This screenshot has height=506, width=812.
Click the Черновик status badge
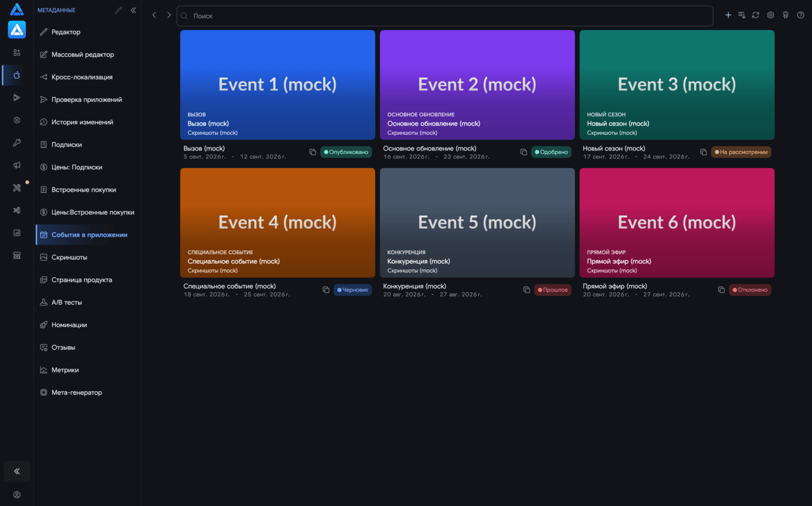pyautogui.click(x=352, y=290)
